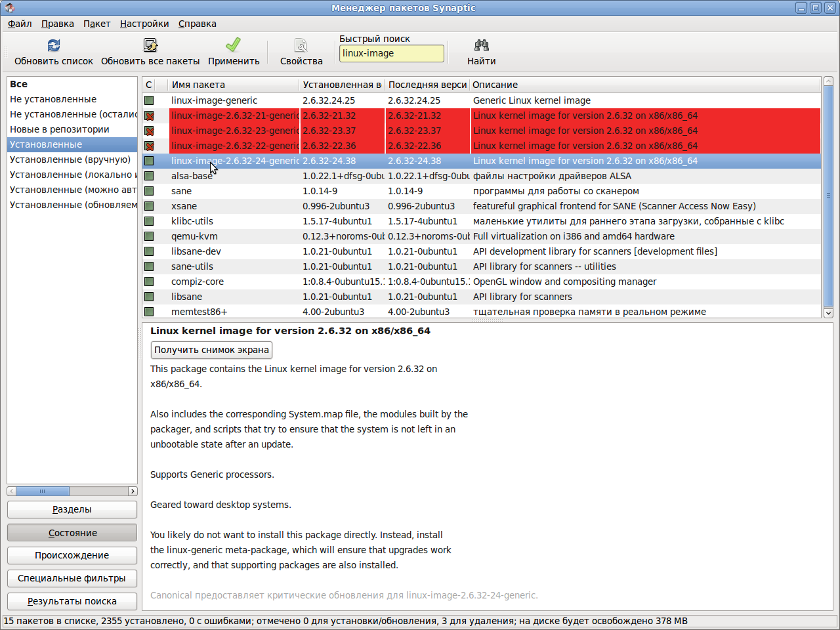
Task: Sort by the С status column header
Action: (149, 85)
